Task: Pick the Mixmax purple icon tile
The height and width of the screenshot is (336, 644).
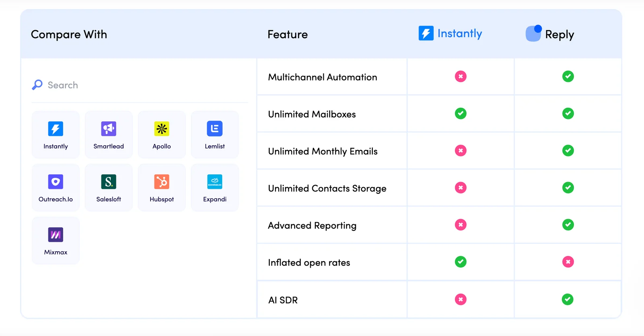Action: pyautogui.click(x=56, y=235)
